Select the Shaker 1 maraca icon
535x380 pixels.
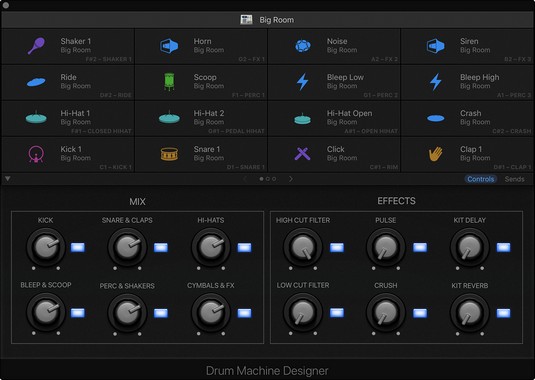pos(36,46)
